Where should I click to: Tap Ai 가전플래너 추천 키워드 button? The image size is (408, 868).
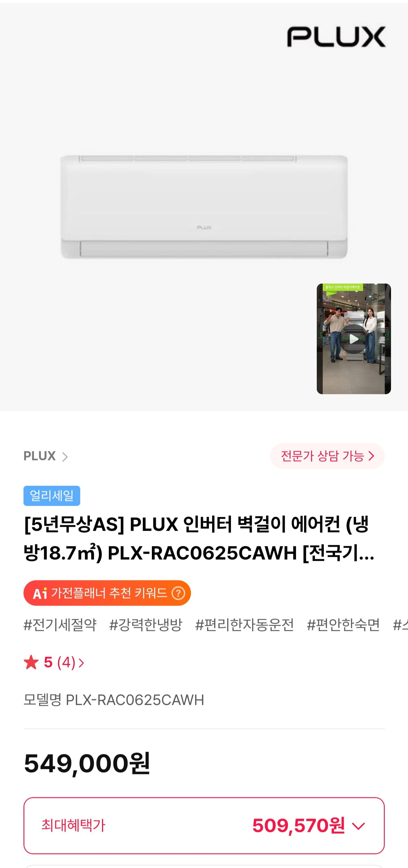(107, 593)
